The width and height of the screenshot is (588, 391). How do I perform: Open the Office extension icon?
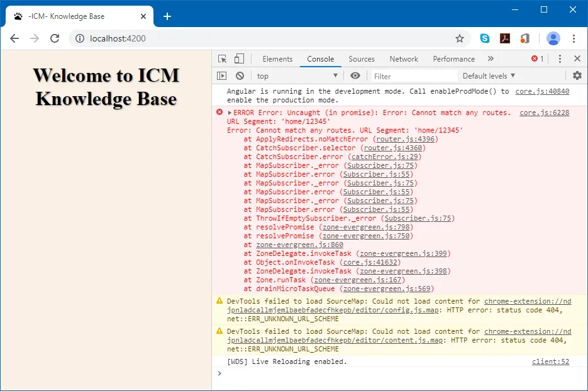coord(524,38)
